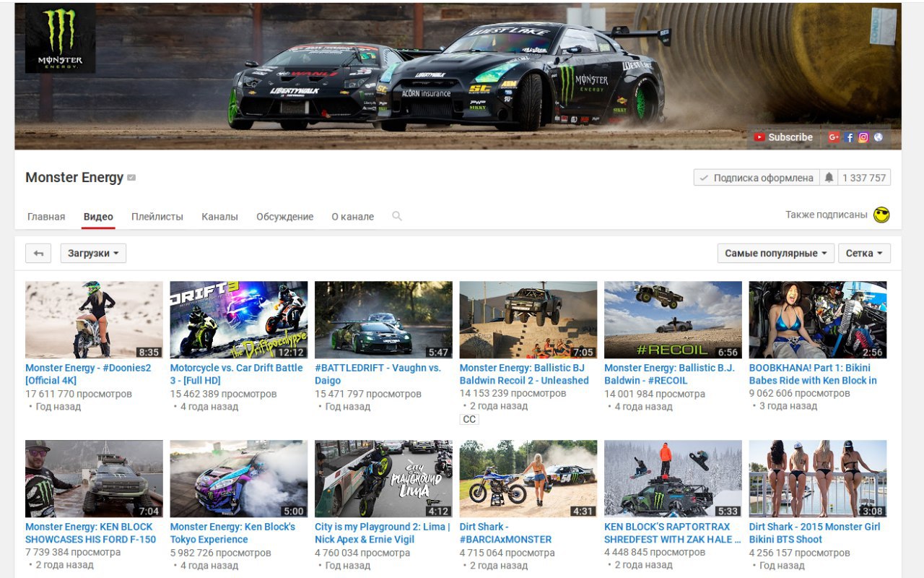Click title Ballistic B.J. Baldwin - #RECOIL
Screen dimensions: 924x578
[669, 374]
